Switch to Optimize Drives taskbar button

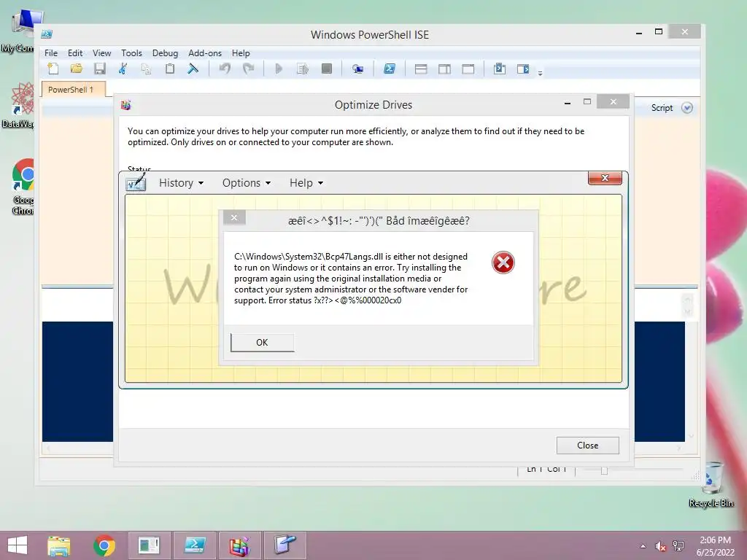(x=239, y=545)
